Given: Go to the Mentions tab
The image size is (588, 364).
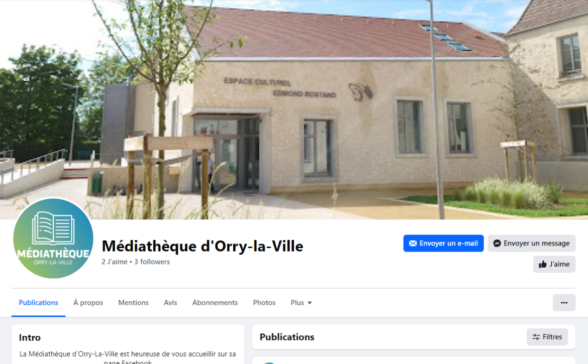Looking at the screenshot, I should pyautogui.click(x=134, y=303).
